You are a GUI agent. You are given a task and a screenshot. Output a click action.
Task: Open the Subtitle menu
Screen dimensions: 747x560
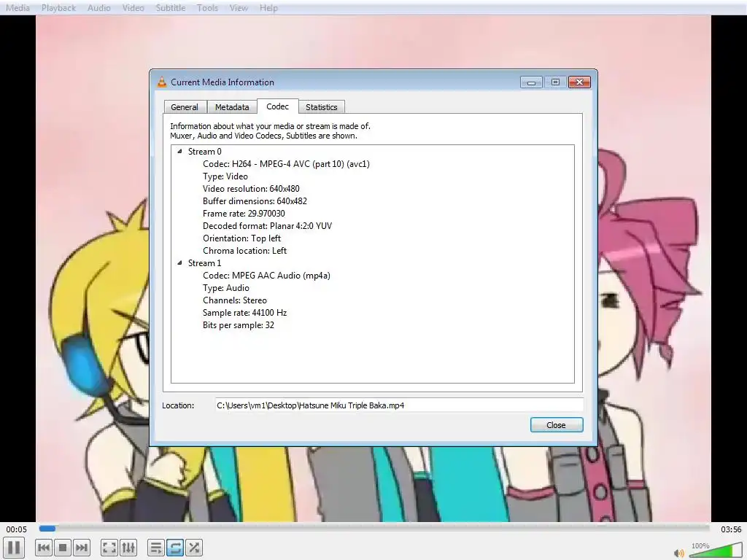point(171,7)
